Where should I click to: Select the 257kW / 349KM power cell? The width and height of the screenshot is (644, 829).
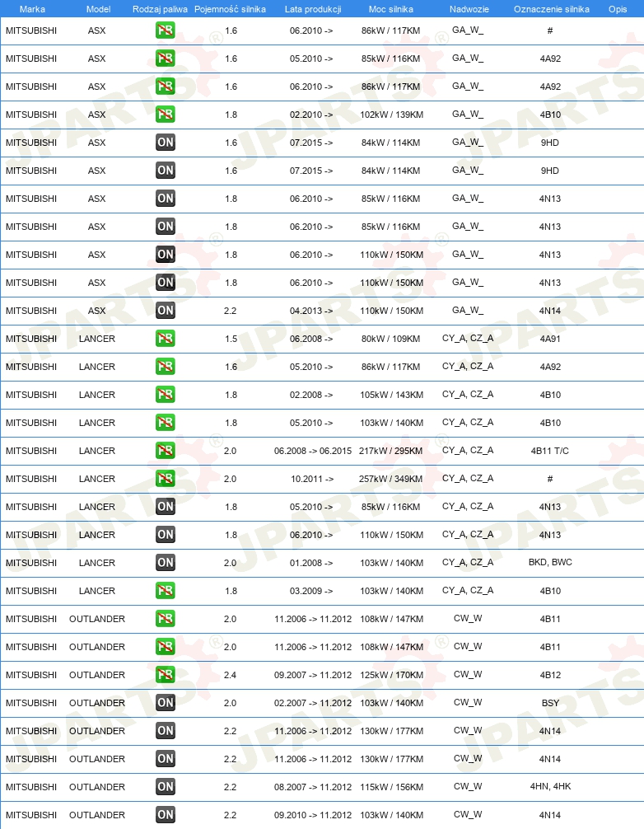pyautogui.click(x=391, y=479)
